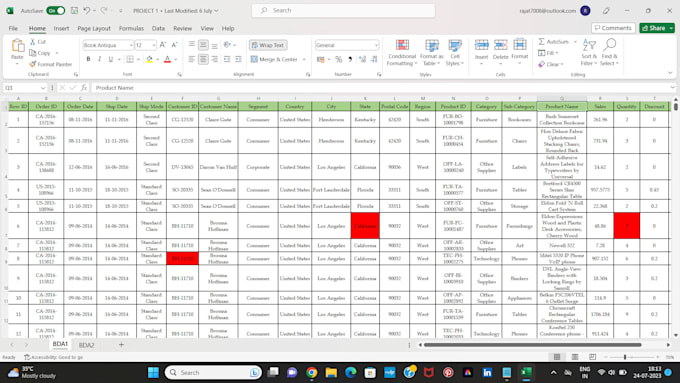Switch to Page Layout view in status bar
680x383 pixels.
[x=575, y=357]
